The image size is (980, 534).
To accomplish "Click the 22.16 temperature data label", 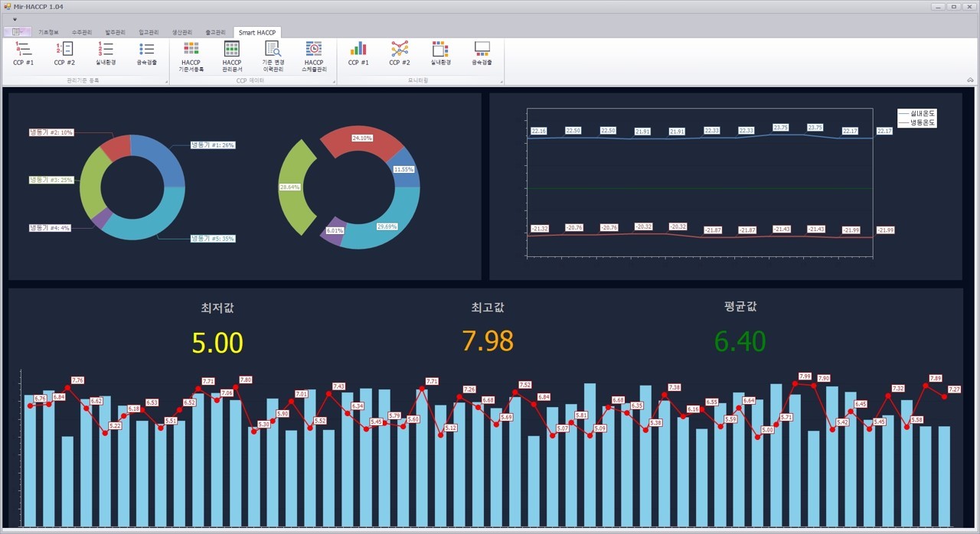I will coord(539,132).
